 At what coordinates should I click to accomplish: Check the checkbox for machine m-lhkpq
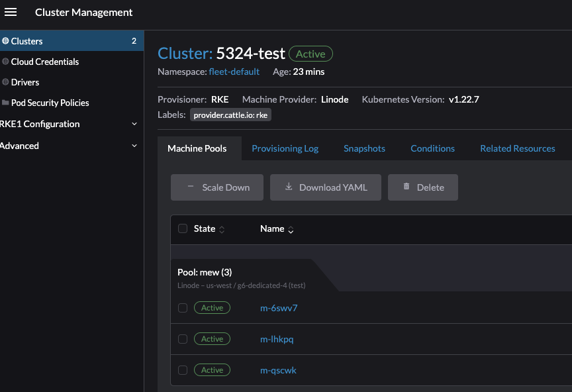click(183, 338)
